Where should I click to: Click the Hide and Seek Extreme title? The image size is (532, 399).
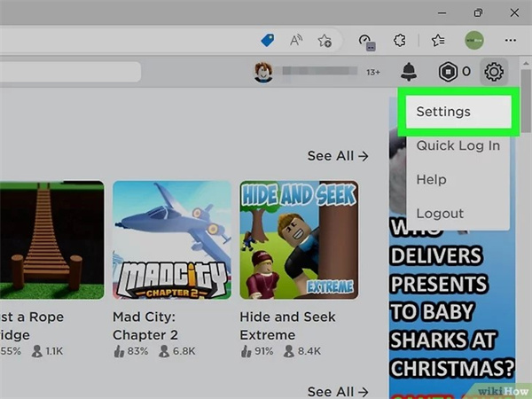pyautogui.click(x=287, y=325)
